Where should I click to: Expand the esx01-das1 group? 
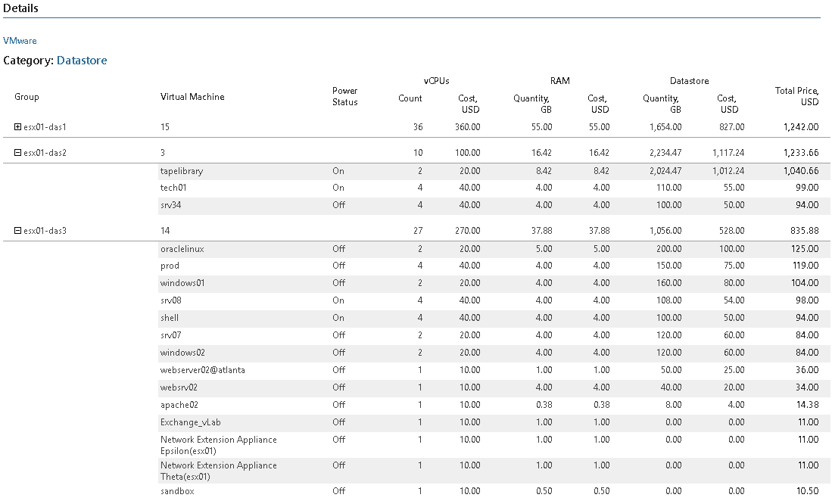point(17,127)
